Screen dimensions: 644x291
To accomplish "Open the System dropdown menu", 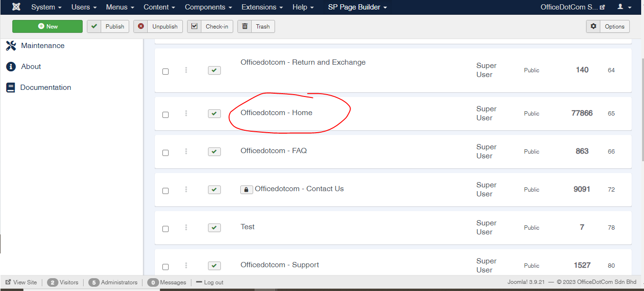I will [47, 7].
